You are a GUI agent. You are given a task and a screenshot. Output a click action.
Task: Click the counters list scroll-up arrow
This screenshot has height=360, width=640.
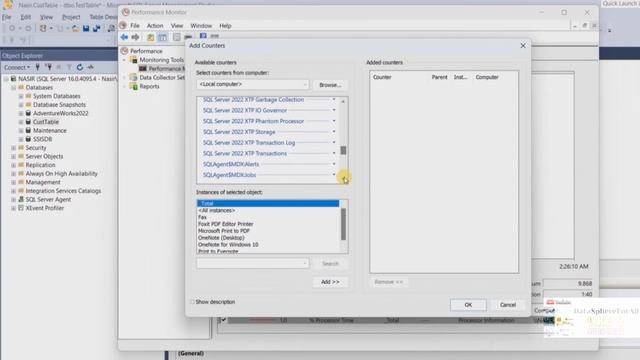(x=343, y=101)
